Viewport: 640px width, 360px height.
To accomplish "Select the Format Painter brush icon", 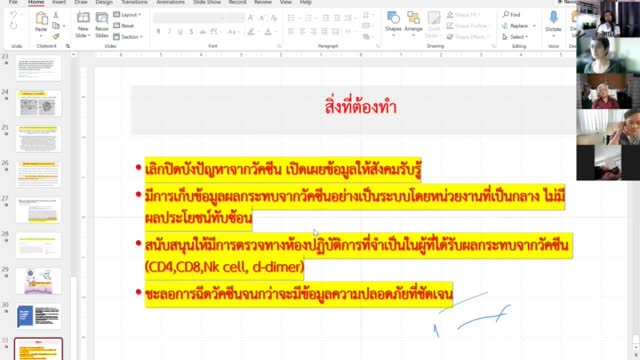I will click(x=56, y=36).
